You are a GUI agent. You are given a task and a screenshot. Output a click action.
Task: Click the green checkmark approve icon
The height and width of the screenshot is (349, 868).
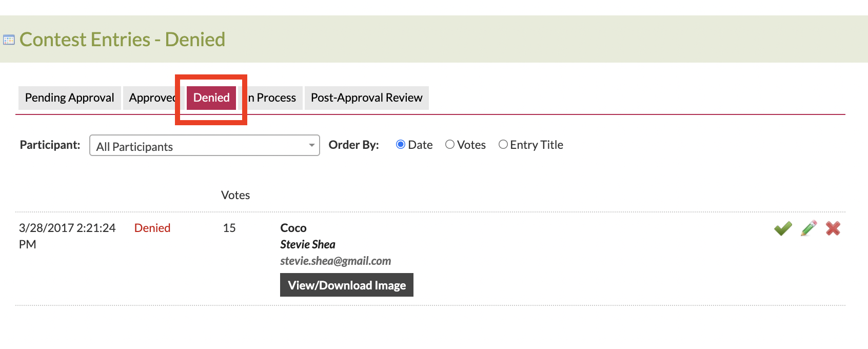(783, 228)
